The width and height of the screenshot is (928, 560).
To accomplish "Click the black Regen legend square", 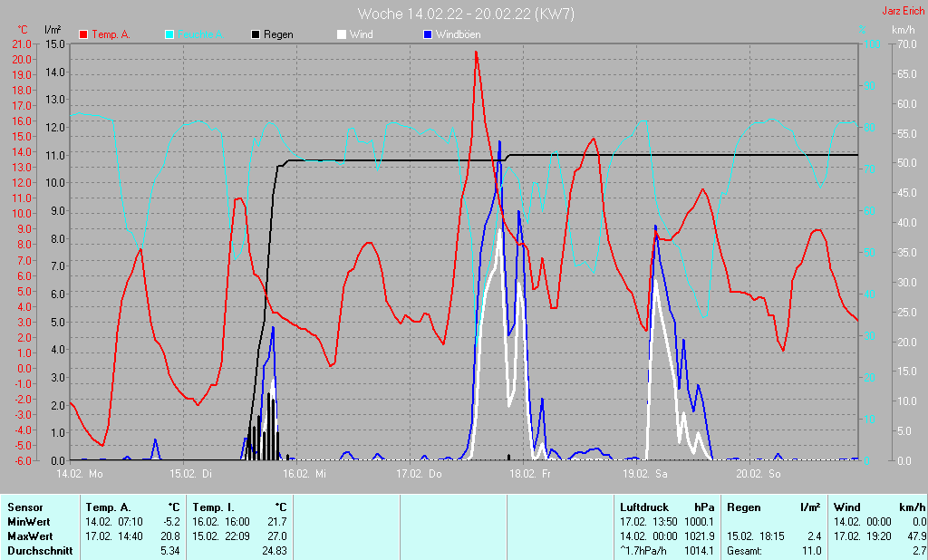I will 256,34.
